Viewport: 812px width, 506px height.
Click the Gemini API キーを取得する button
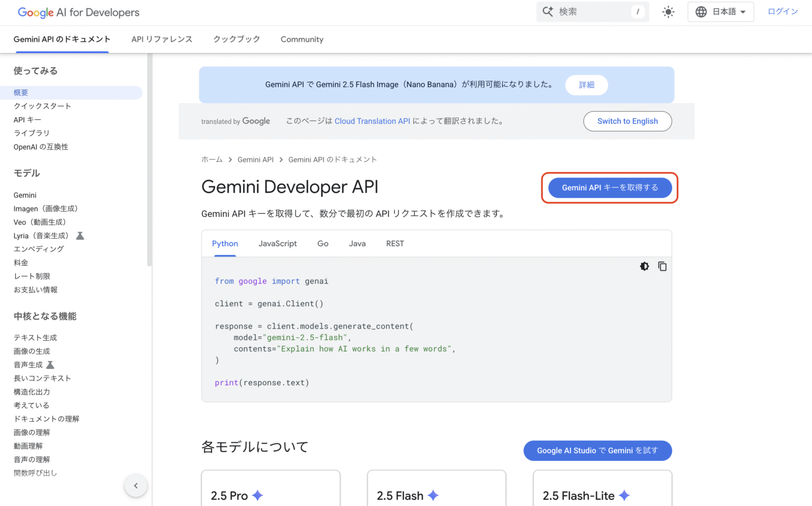pyautogui.click(x=610, y=187)
